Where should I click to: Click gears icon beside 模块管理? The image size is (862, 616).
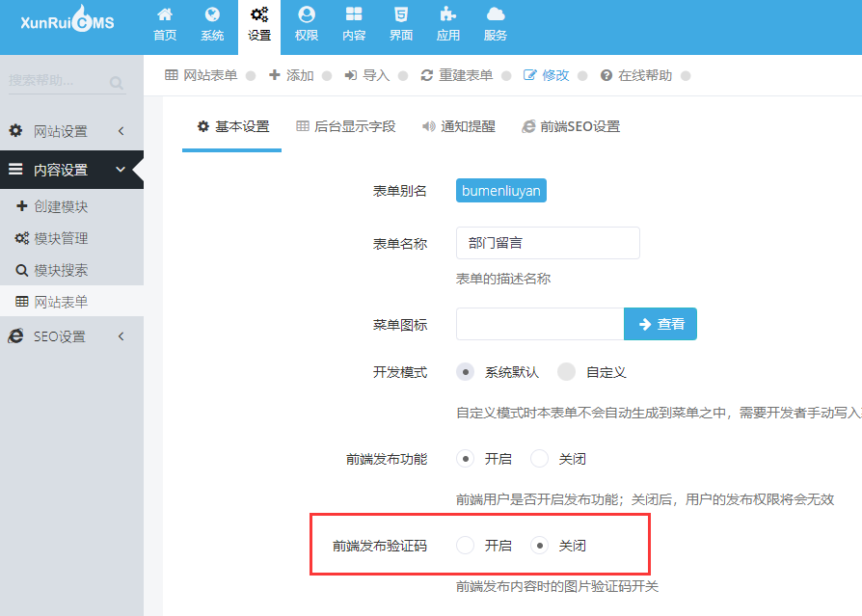point(22,238)
